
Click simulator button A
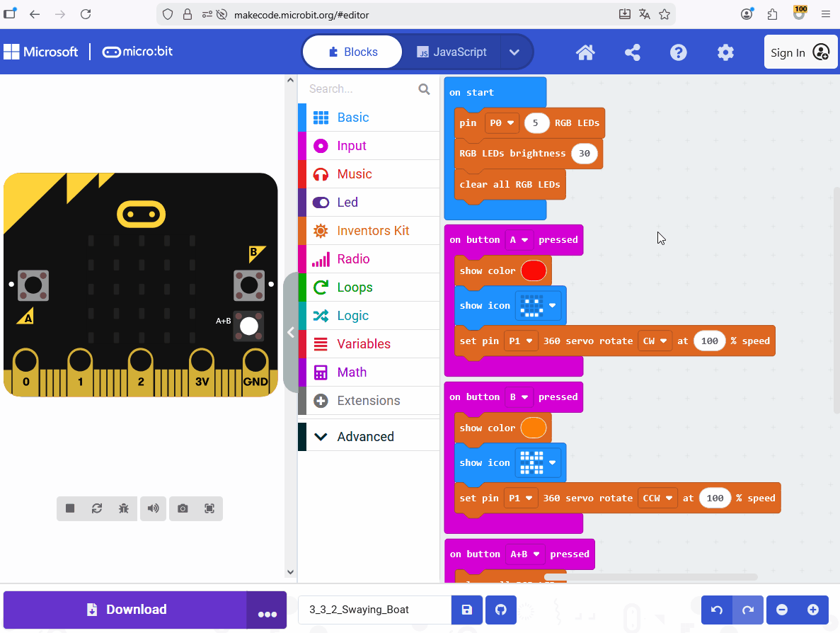pyautogui.click(x=33, y=285)
